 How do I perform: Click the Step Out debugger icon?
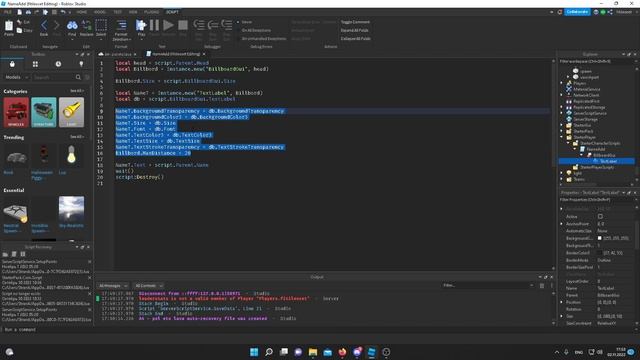227,25
